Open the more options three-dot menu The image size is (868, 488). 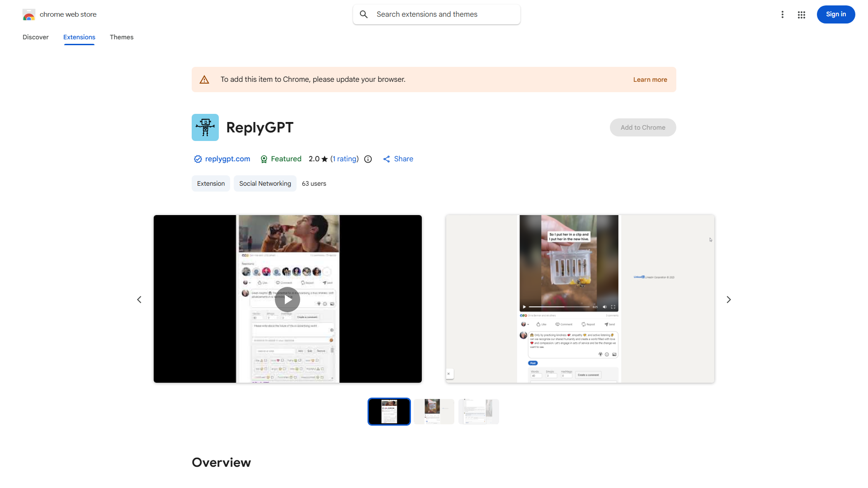(783, 14)
